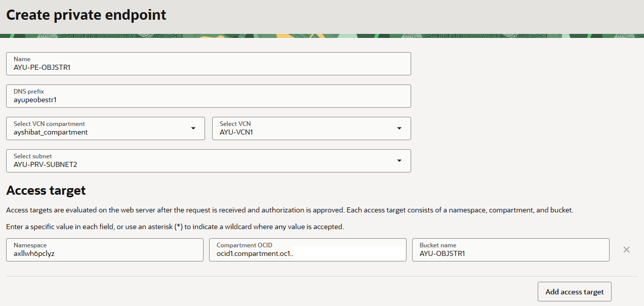Select the Compartment OCID field

click(x=308, y=250)
